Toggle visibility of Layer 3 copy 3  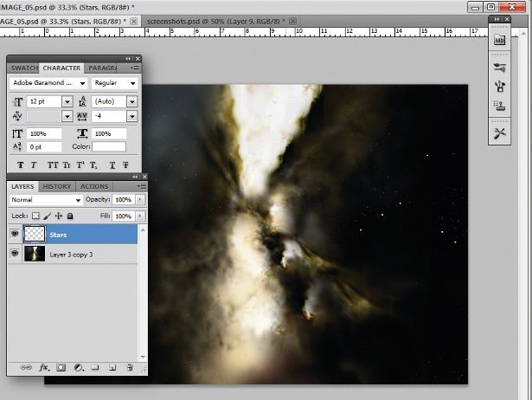coord(16,253)
